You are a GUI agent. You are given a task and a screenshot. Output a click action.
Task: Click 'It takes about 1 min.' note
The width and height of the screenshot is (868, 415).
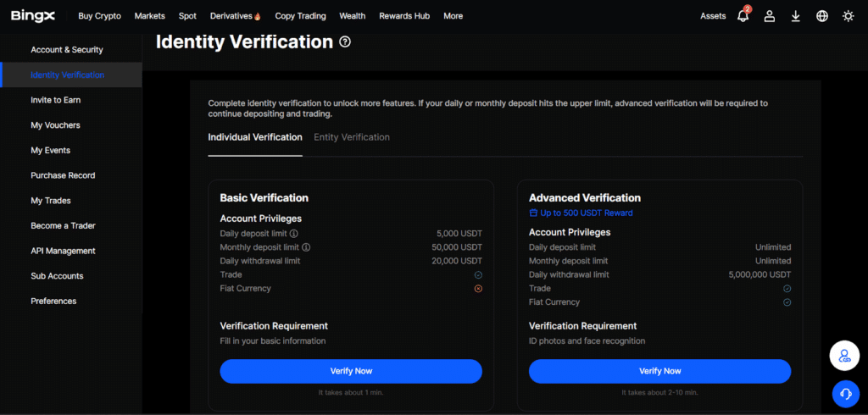(x=351, y=392)
